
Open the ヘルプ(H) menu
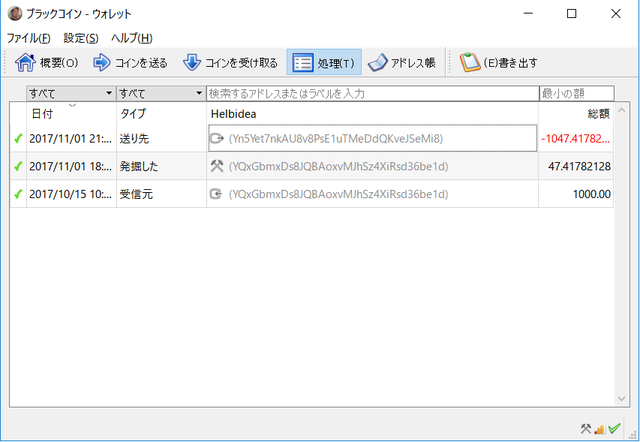[132, 38]
